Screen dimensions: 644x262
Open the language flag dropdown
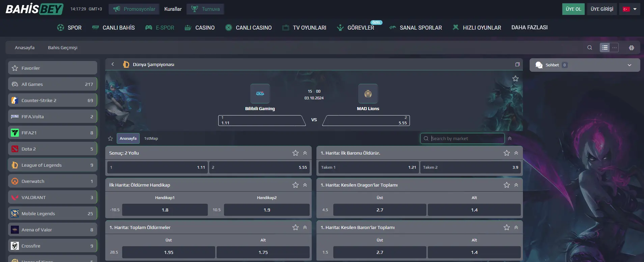pos(629,9)
